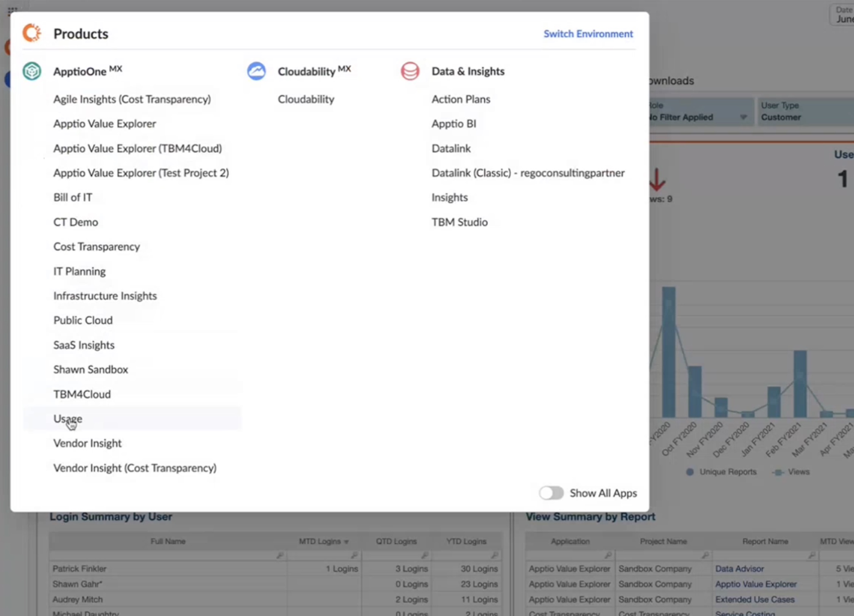The height and width of the screenshot is (616, 854).
Task: Click the Cloudability blue cloud icon
Action: [256, 71]
